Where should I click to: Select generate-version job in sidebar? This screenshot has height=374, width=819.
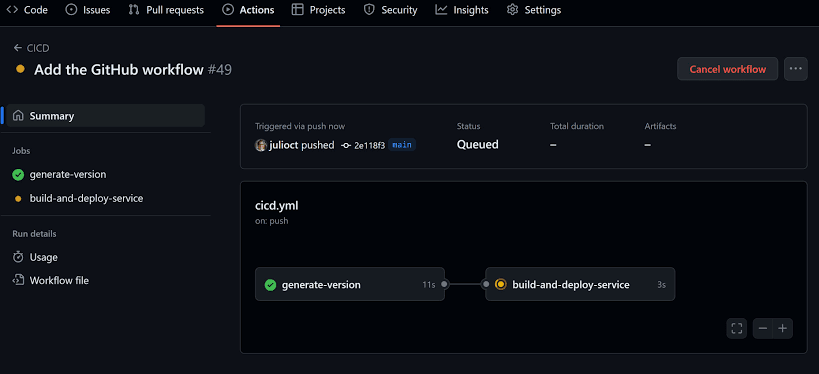(60, 174)
